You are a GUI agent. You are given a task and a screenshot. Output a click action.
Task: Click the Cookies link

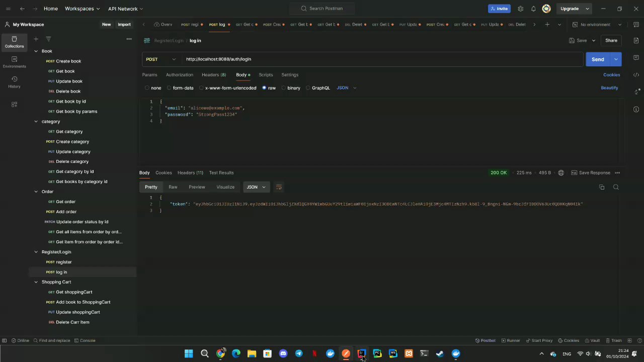tap(611, 75)
